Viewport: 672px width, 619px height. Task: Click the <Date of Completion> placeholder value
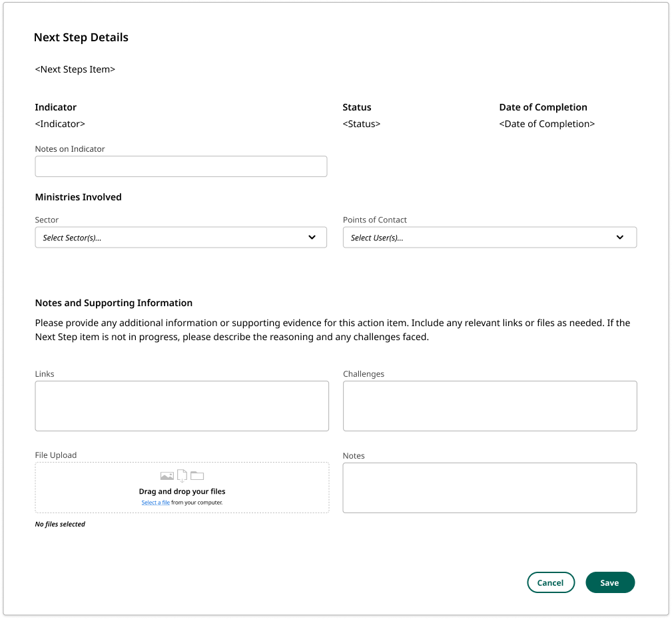pyautogui.click(x=547, y=124)
